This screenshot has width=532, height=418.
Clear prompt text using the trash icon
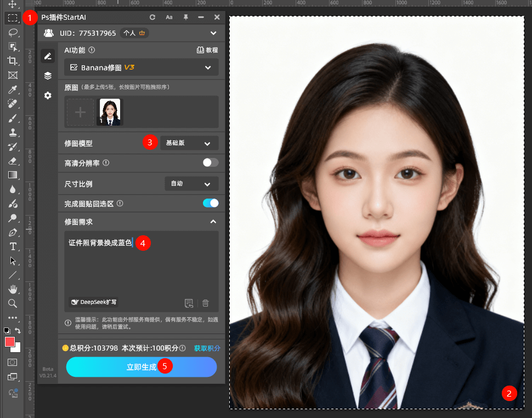[x=206, y=303]
